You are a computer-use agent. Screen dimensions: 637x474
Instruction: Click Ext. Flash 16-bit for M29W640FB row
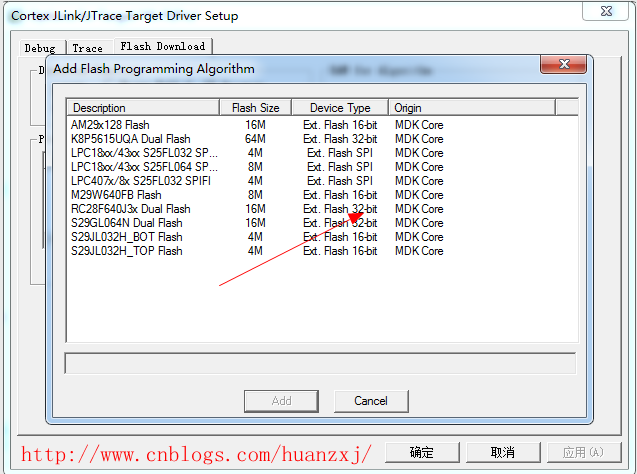click(340, 195)
